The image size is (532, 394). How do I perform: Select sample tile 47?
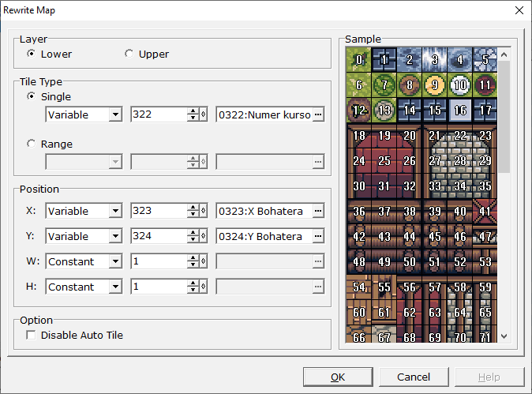coord(485,237)
